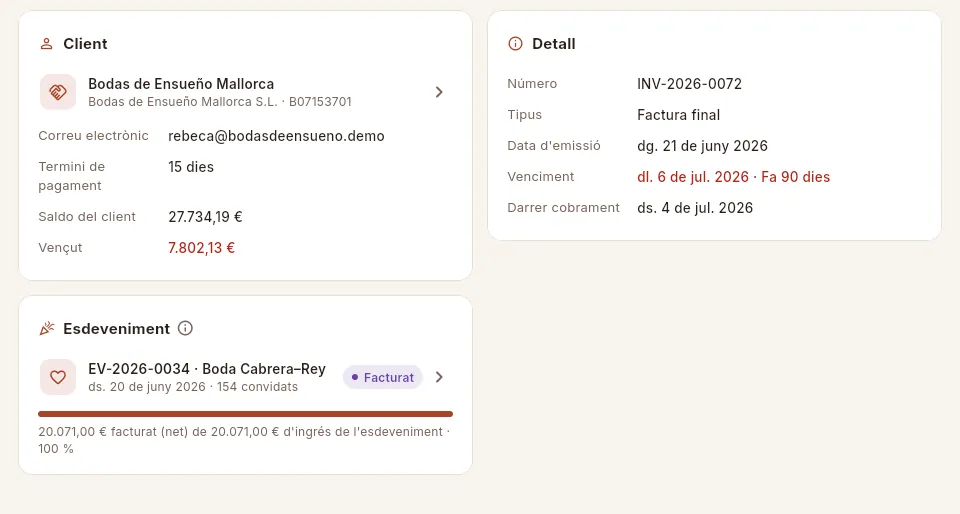Open client details via chevron next to Bodas de Ensueño

439,92
